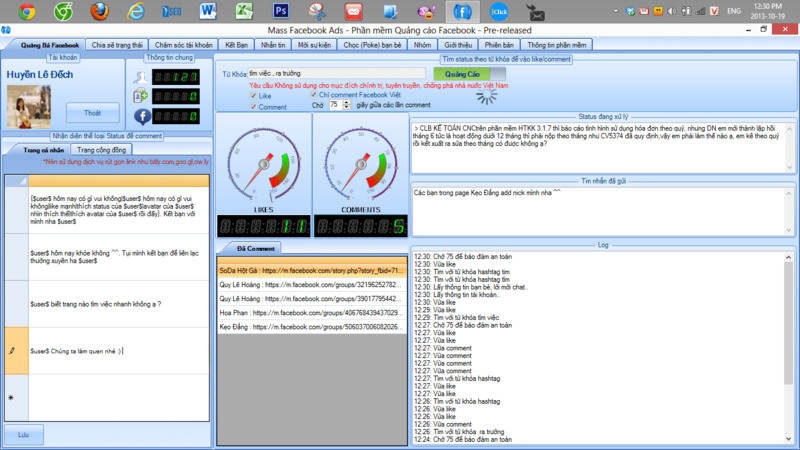The width and height of the screenshot is (800, 450).
Task: Click the COMMENTS gauge dial
Action: pos(361,164)
